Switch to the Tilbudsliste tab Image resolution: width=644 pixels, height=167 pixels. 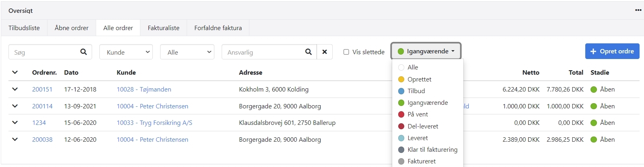pyautogui.click(x=24, y=28)
